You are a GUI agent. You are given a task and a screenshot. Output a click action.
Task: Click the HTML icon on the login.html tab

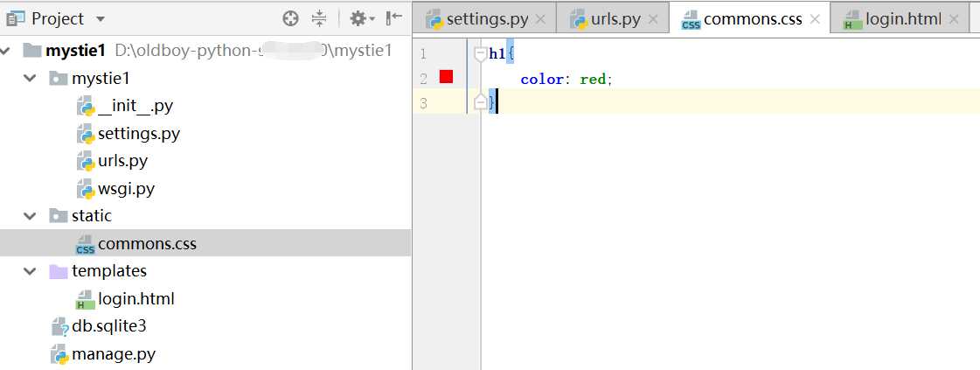pyautogui.click(x=853, y=20)
